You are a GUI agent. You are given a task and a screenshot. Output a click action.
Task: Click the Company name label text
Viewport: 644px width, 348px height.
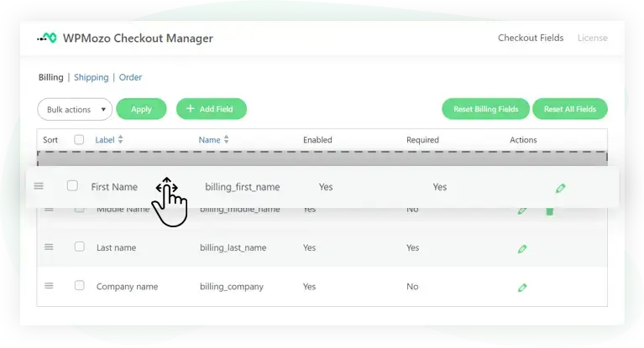pos(127,287)
